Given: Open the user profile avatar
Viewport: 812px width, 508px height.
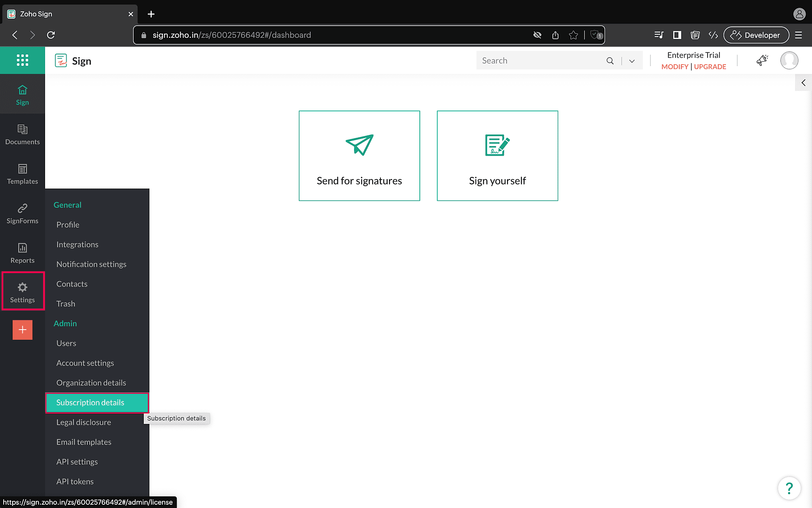Looking at the screenshot, I should click(789, 61).
